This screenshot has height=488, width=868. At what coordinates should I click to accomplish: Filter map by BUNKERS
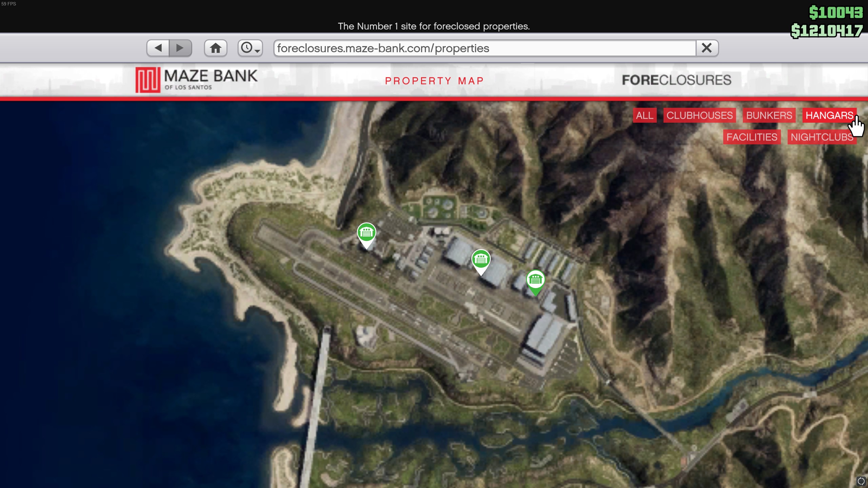point(769,116)
